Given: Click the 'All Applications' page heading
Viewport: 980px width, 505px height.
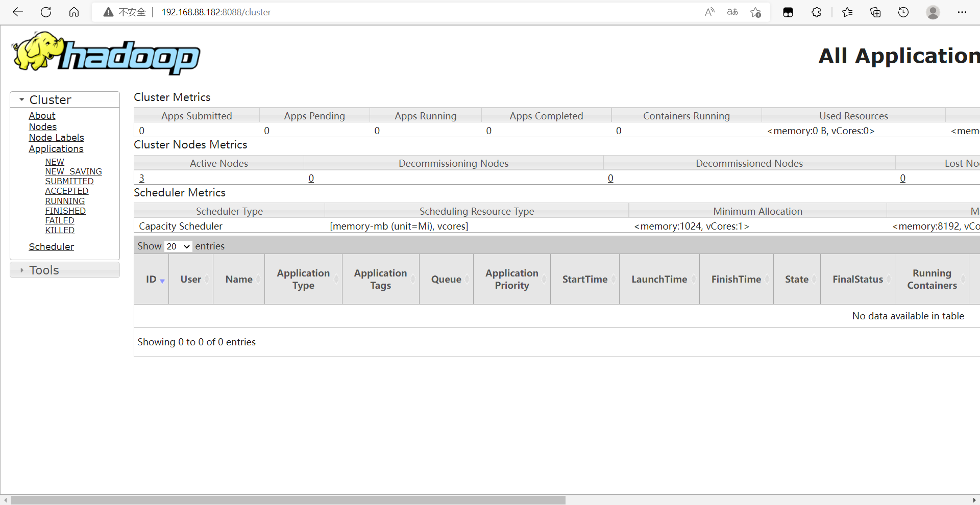Looking at the screenshot, I should (899, 56).
